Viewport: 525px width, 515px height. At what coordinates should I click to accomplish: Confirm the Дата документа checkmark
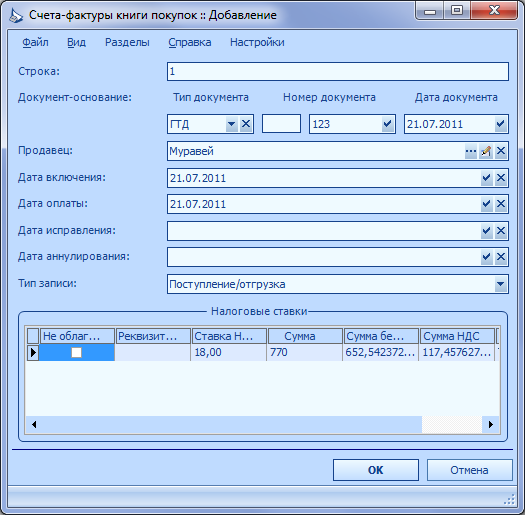point(501,124)
